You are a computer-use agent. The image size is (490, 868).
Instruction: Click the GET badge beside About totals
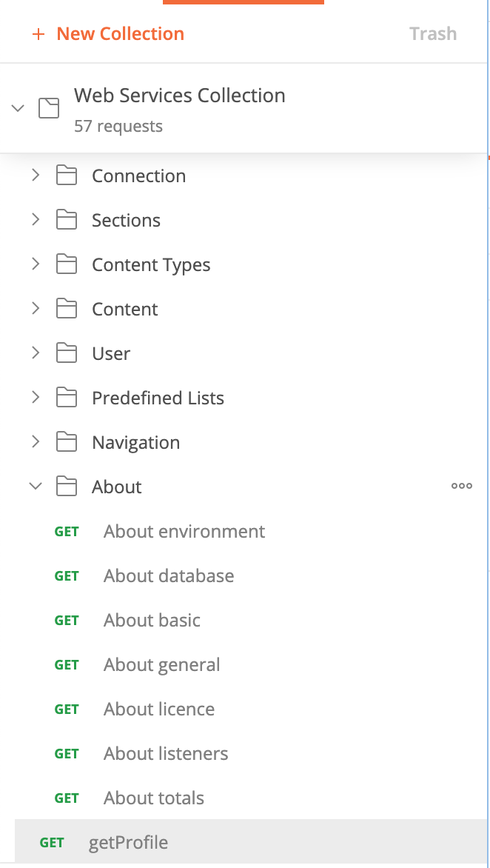67,798
